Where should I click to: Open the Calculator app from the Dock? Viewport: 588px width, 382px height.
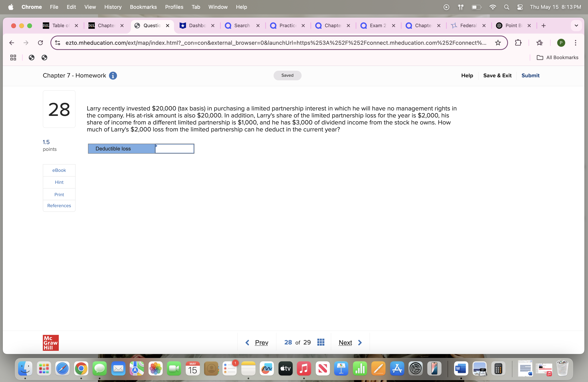(498, 368)
